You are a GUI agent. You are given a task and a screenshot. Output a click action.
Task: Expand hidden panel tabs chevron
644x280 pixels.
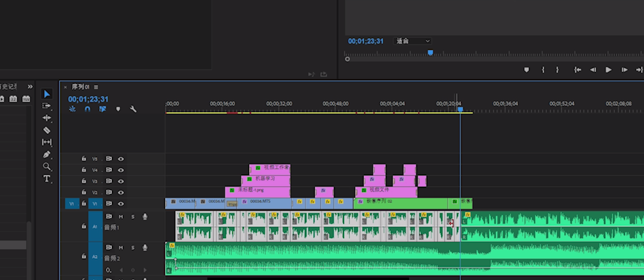point(30,87)
